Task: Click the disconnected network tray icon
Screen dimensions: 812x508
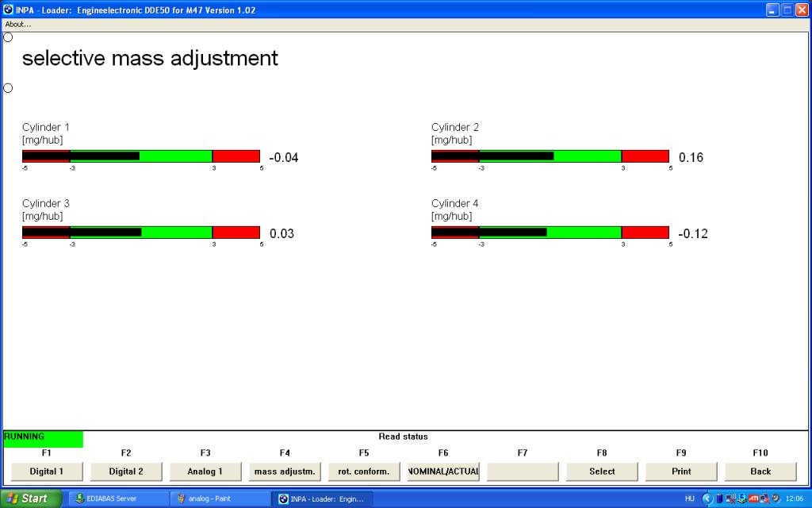Action: tap(764, 498)
